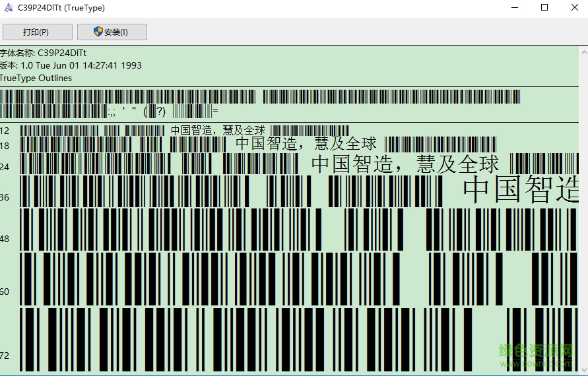Click the size 12 sample label
This screenshot has height=376, width=588.
pos(5,131)
